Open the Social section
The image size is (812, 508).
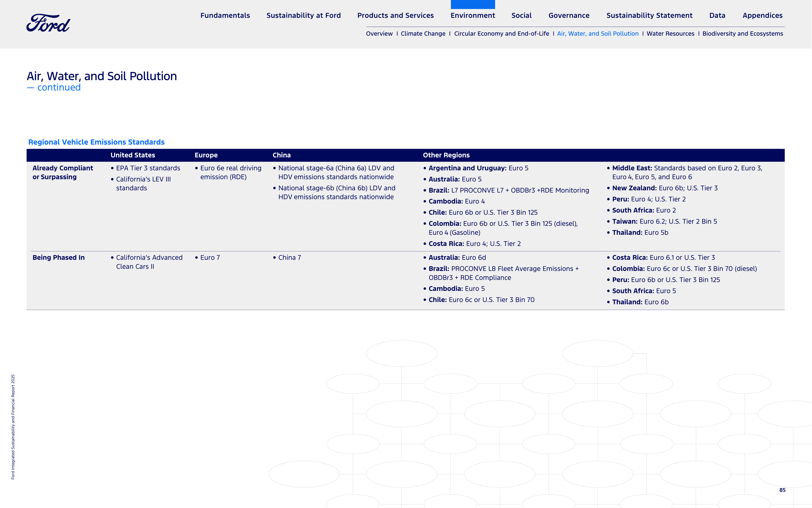pos(521,15)
